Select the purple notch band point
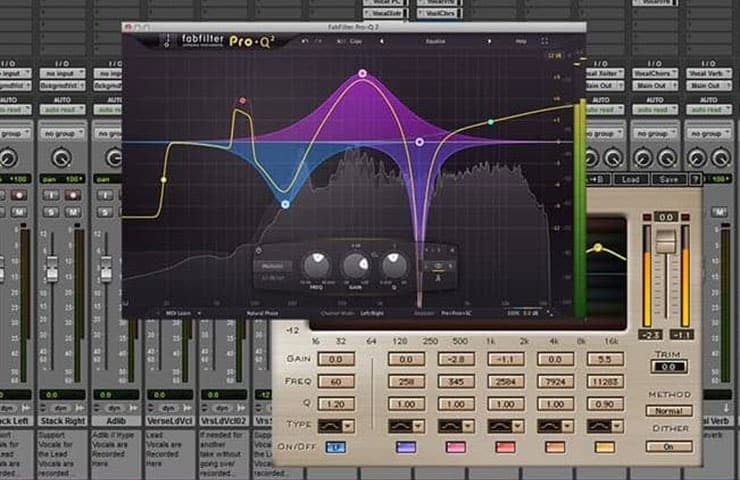 coord(420,142)
